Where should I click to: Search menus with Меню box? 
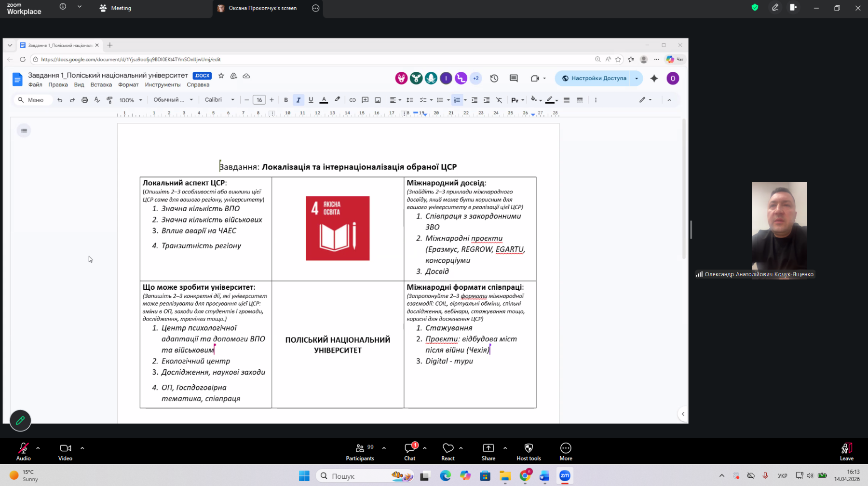(33, 100)
